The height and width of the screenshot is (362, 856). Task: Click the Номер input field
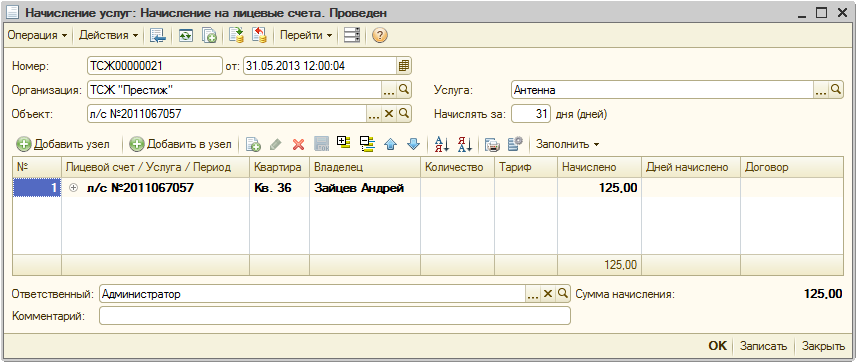click(155, 66)
